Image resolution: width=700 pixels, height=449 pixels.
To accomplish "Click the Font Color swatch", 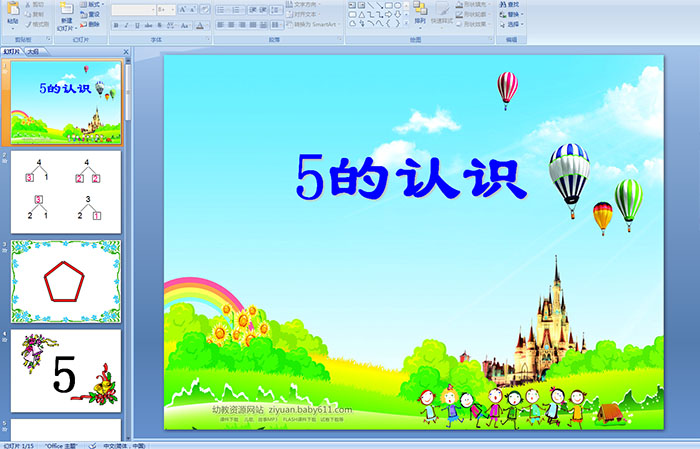I will [x=200, y=25].
